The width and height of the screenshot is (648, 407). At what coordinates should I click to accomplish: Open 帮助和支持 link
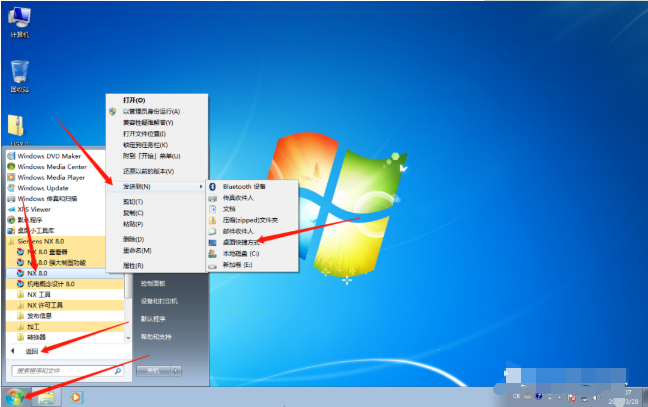[156, 337]
